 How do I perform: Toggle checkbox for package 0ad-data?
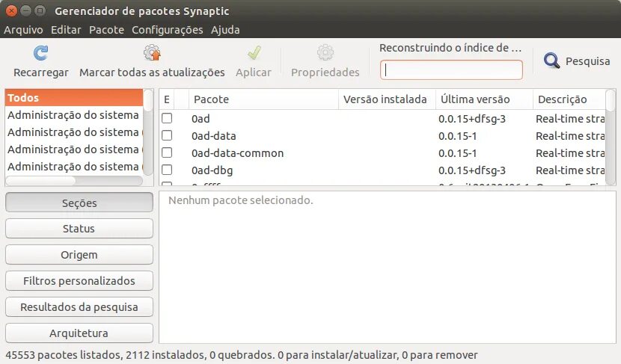pyautogui.click(x=167, y=135)
